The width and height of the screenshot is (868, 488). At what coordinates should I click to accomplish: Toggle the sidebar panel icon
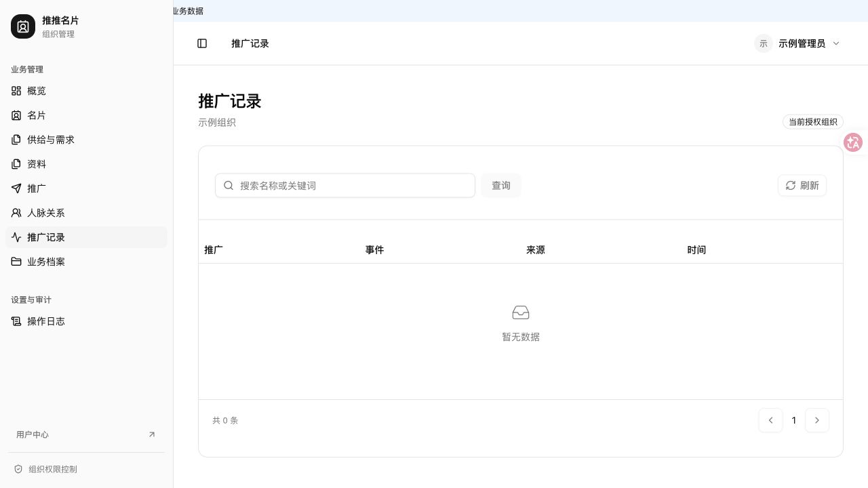click(202, 43)
